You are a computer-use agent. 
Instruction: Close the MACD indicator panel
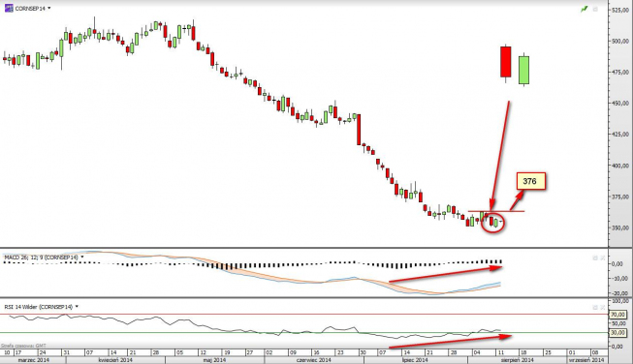[x=602, y=258]
